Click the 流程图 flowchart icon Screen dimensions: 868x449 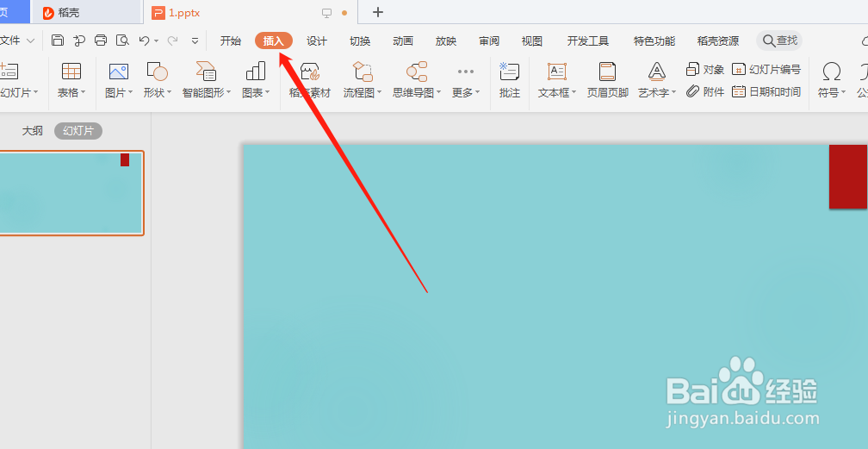click(x=363, y=72)
